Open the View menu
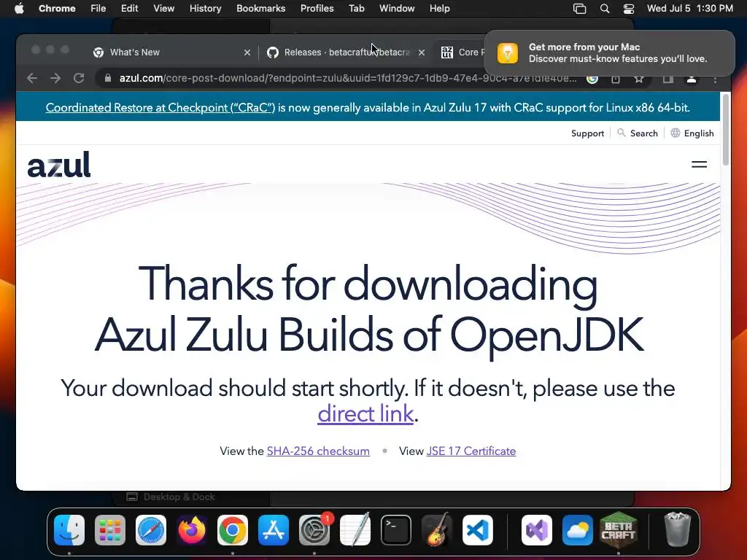The image size is (747, 560). click(164, 8)
